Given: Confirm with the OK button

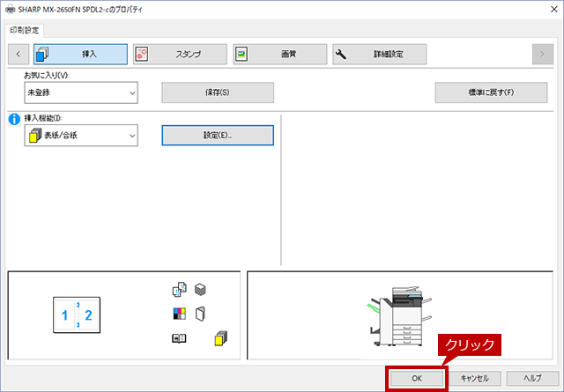Looking at the screenshot, I should tap(417, 378).
